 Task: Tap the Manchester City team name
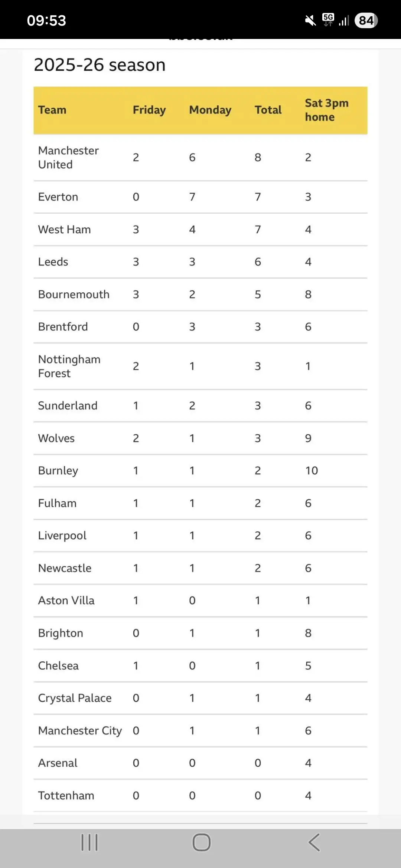[x=80, y=730]
